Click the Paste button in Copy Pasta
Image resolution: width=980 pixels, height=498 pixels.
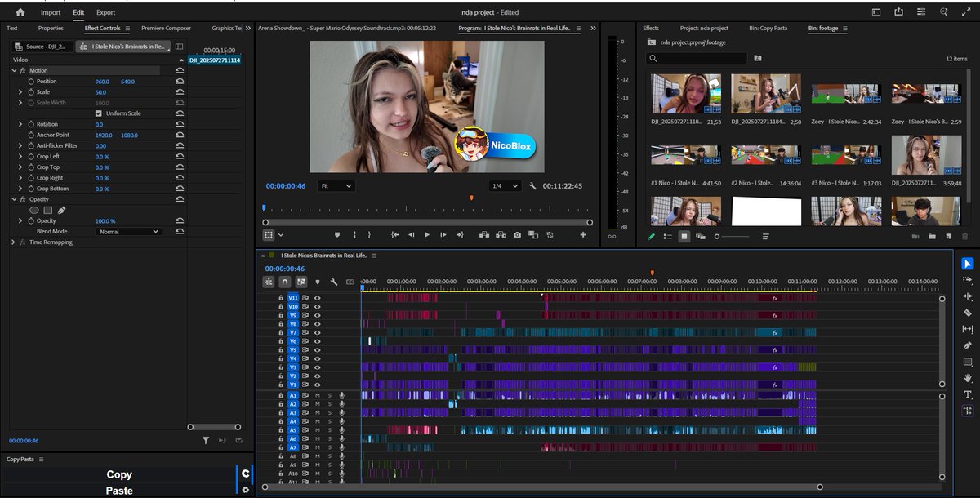pos(119,491)
